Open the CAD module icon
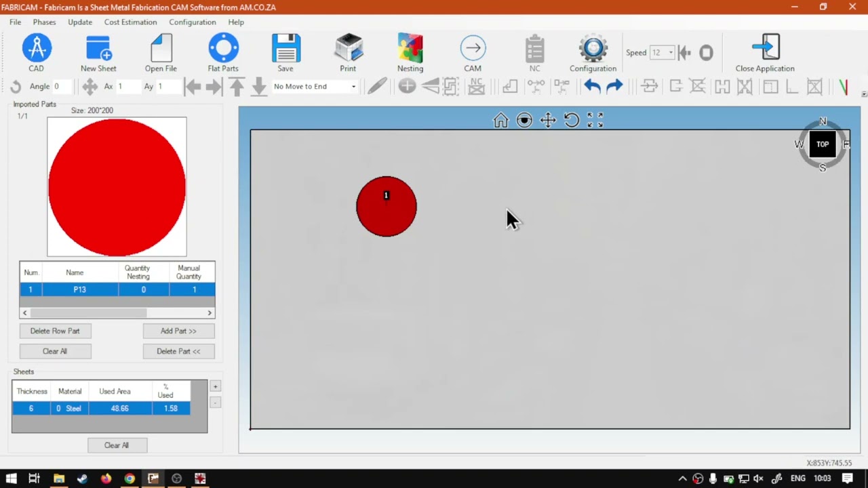868x488 pixels. point(37,48)
